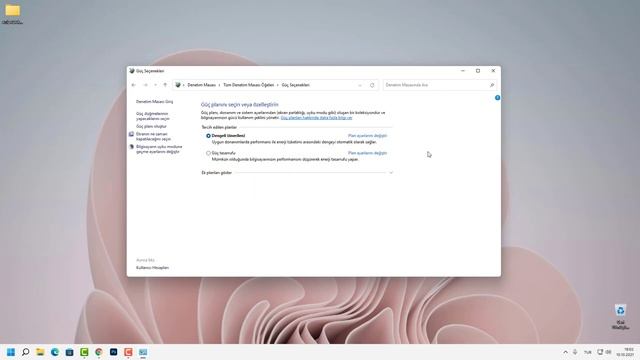Select the Dengeli power plan radio button
Viewport: 640px width, 360px height.
click(208, 136)
